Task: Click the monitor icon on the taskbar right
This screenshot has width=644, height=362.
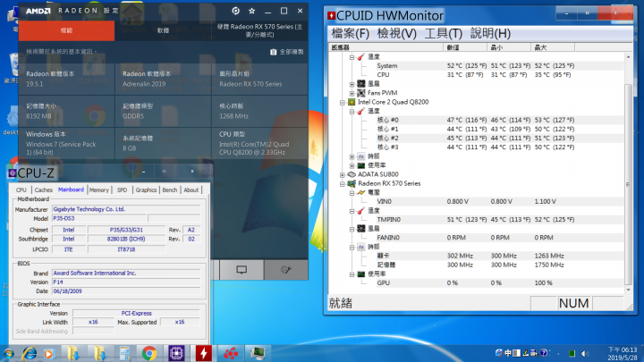Action: click(258, 353)
